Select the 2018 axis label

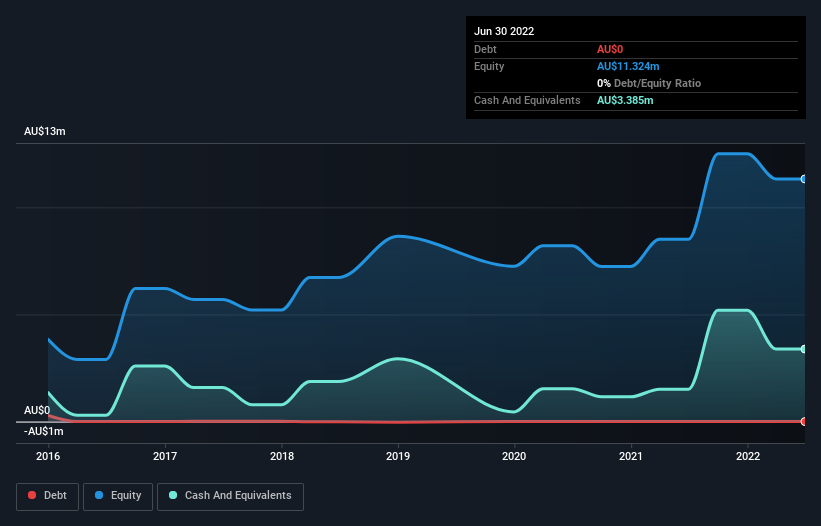(x=282, y=456)
